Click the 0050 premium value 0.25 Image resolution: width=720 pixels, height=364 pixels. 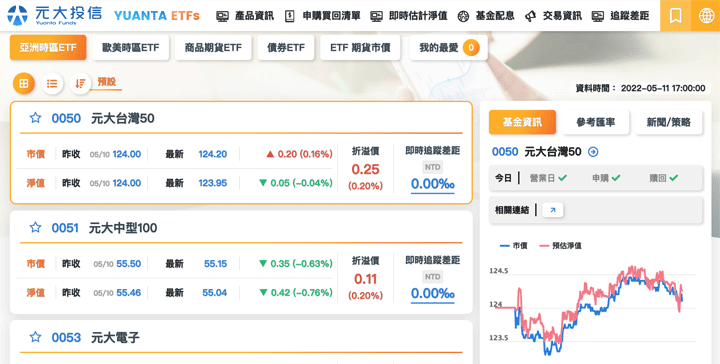pos(366,169)
